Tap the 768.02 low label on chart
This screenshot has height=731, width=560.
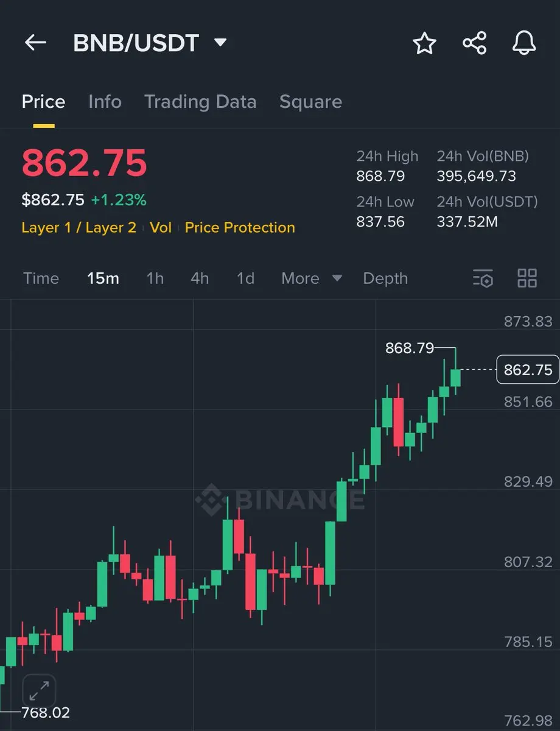click(46, 712)
